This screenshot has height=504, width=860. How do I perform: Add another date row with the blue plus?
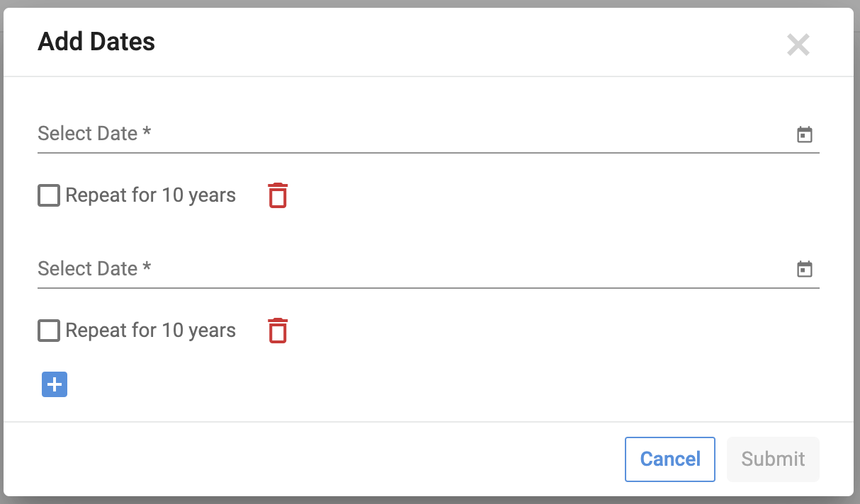tap(55, 384)
